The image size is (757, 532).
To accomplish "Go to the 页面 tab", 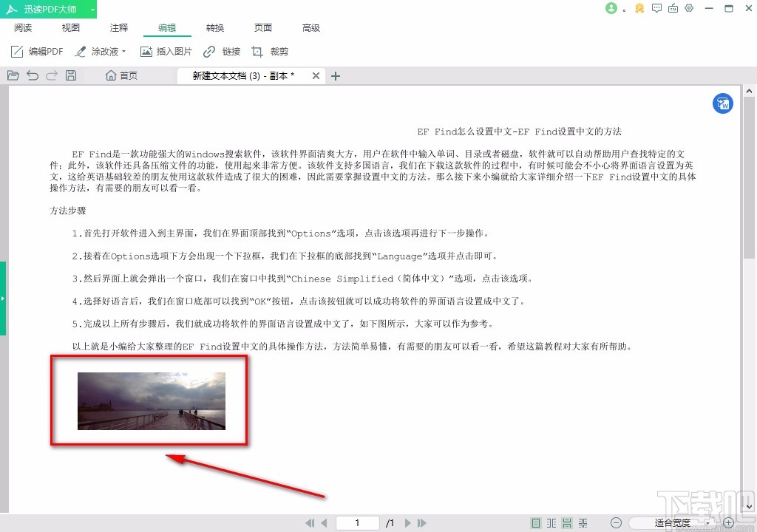I will point(263,28).
